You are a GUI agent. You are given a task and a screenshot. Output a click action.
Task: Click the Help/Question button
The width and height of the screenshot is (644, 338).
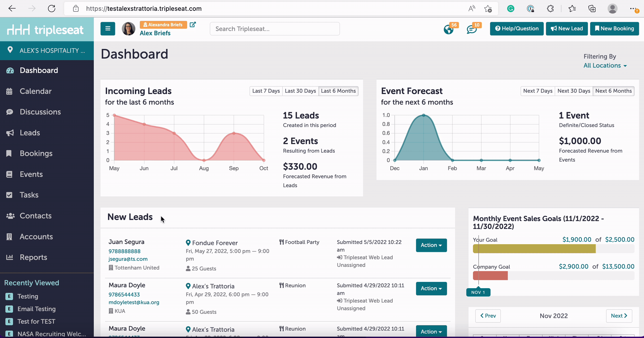(517, 29)
